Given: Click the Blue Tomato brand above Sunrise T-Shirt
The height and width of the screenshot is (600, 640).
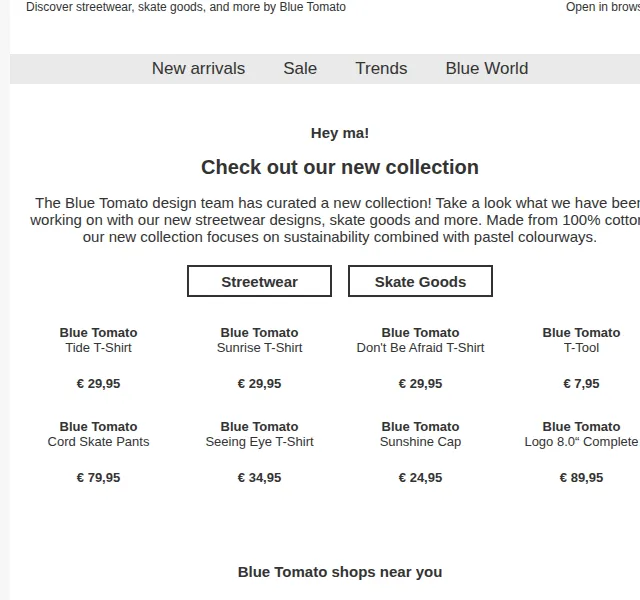Looking at the screenshot, I should pos(260,333).
